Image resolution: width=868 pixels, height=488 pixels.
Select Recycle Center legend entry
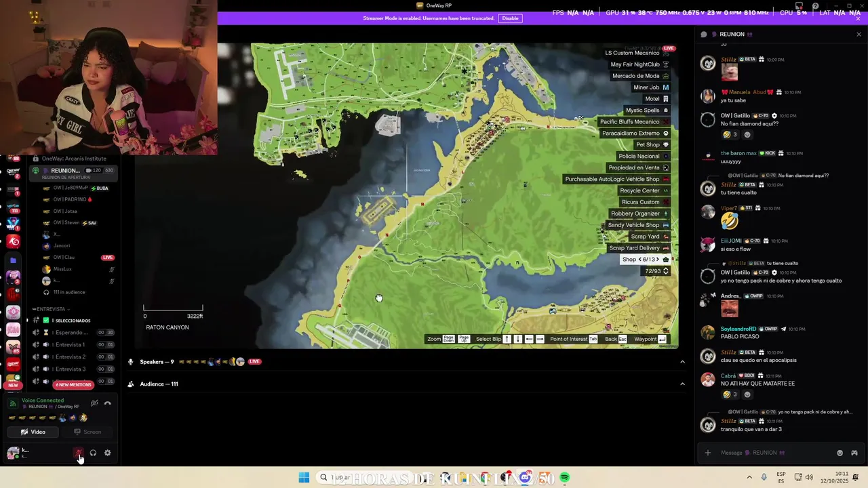tap(644, 190)
